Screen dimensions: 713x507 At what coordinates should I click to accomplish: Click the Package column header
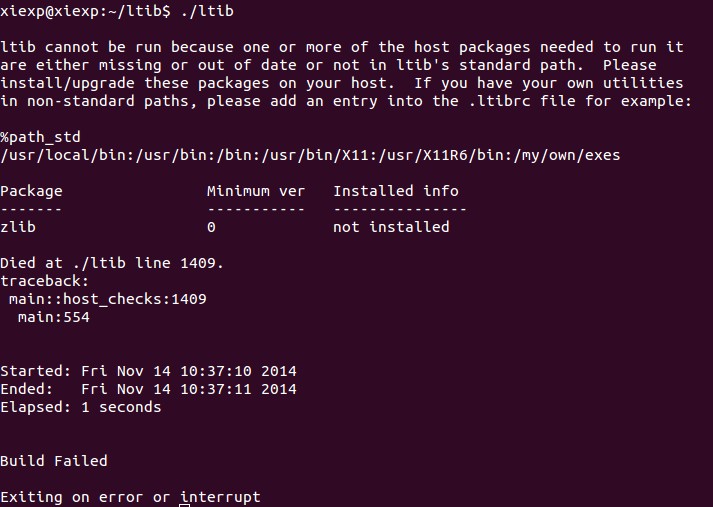point(31,191)
